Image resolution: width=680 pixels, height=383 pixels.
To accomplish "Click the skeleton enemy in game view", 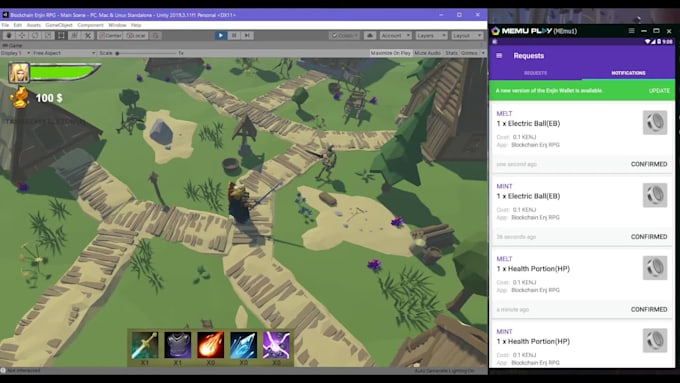I will point(327,162).
